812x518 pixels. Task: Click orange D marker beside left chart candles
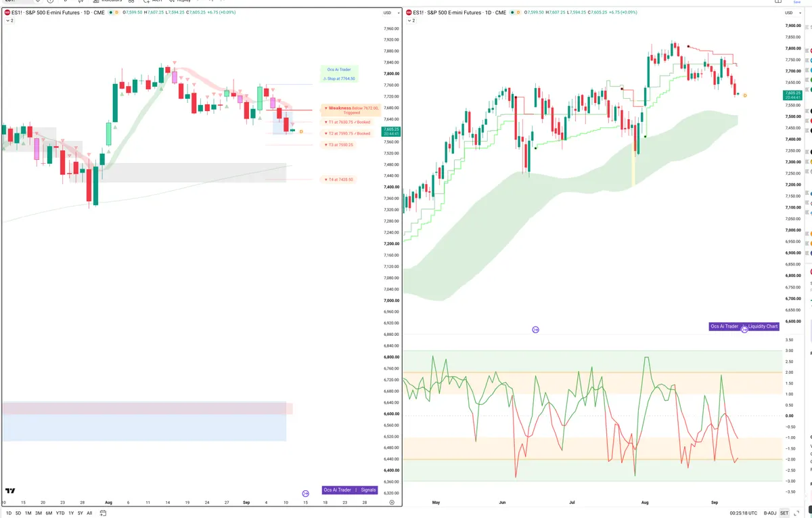301,131
